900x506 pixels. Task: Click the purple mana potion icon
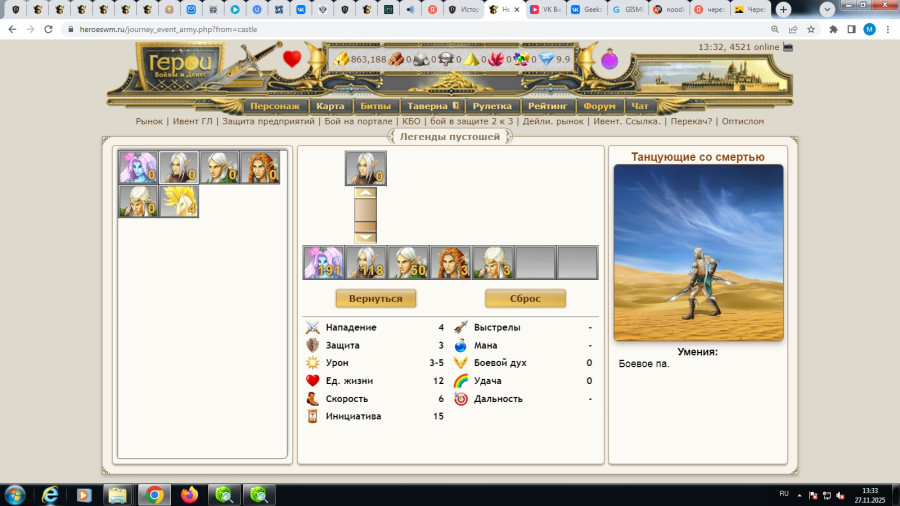(609, 60)
